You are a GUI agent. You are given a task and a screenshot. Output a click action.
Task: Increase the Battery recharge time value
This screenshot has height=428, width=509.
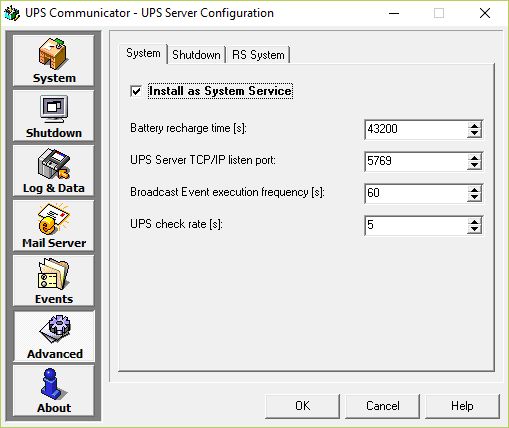click(474, 126)
